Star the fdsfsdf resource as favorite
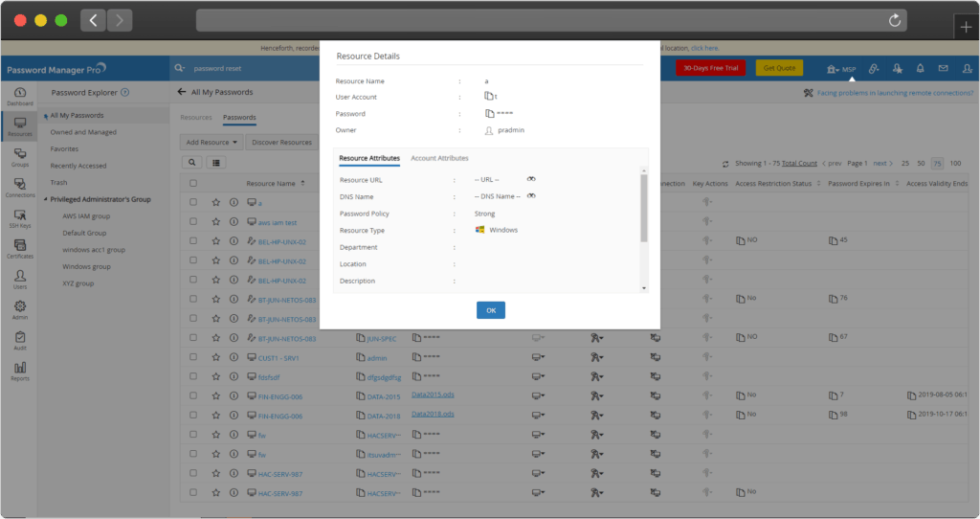980x519 pixels. pyautogui.click(x=215, y=376)
